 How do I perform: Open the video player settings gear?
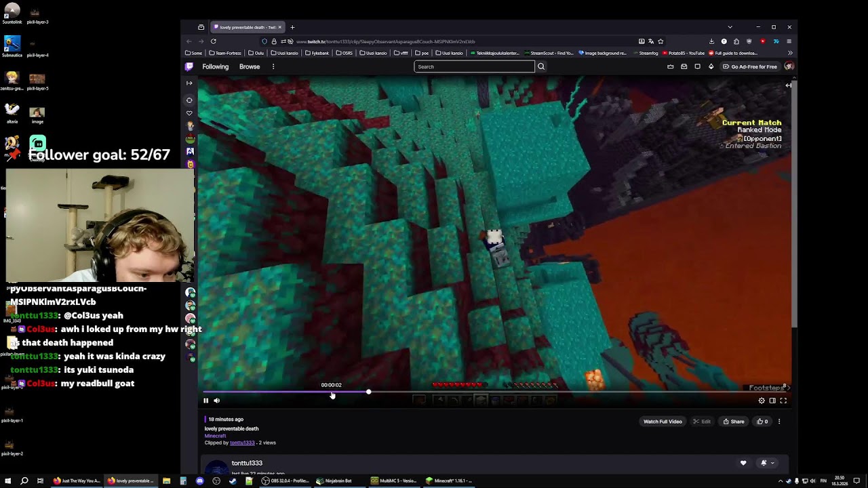tap(762, 401)
